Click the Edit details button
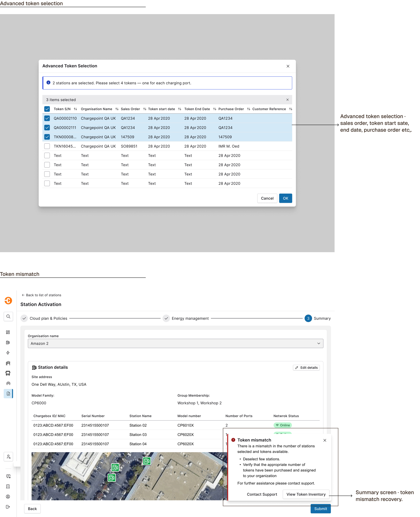Screen dimensions: 420x517 (x=306, y=368)
